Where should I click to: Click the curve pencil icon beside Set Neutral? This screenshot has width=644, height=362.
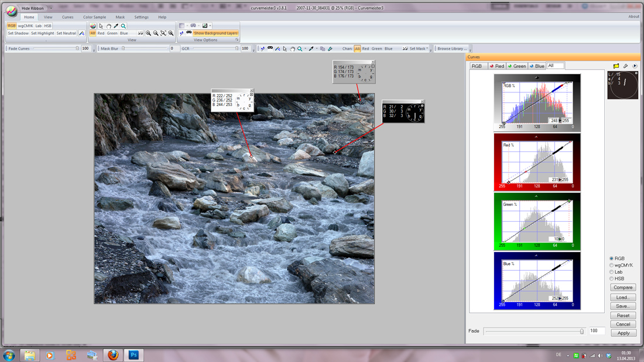[82, 33]
